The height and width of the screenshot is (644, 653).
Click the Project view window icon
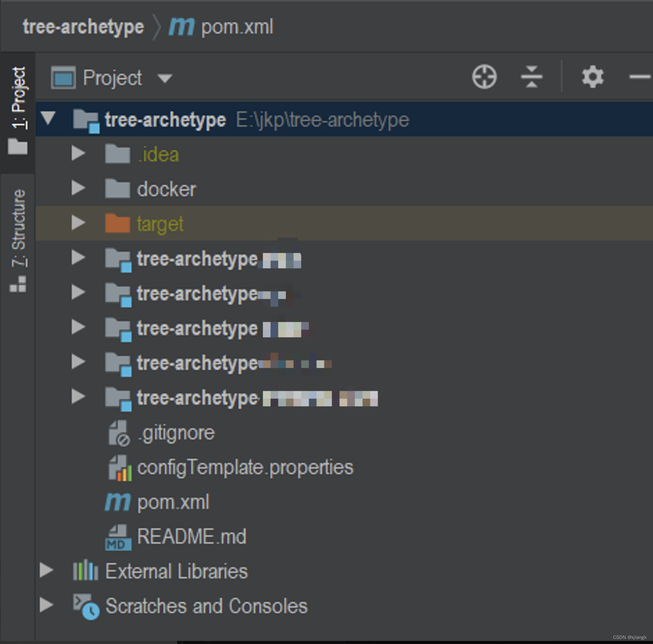tap(63, 77)
